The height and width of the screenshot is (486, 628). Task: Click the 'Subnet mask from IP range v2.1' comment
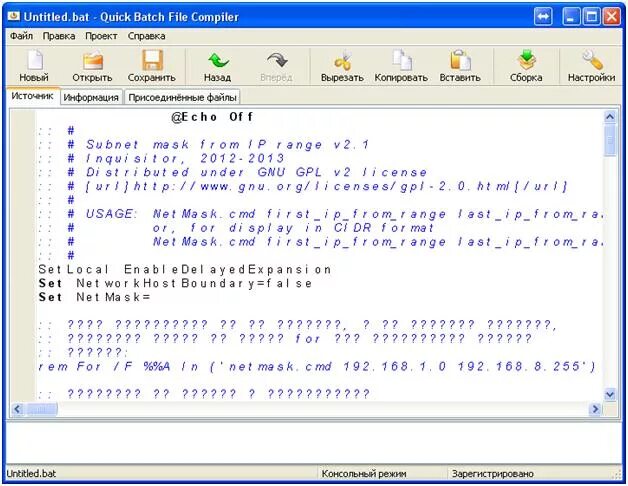coord(227,145)
